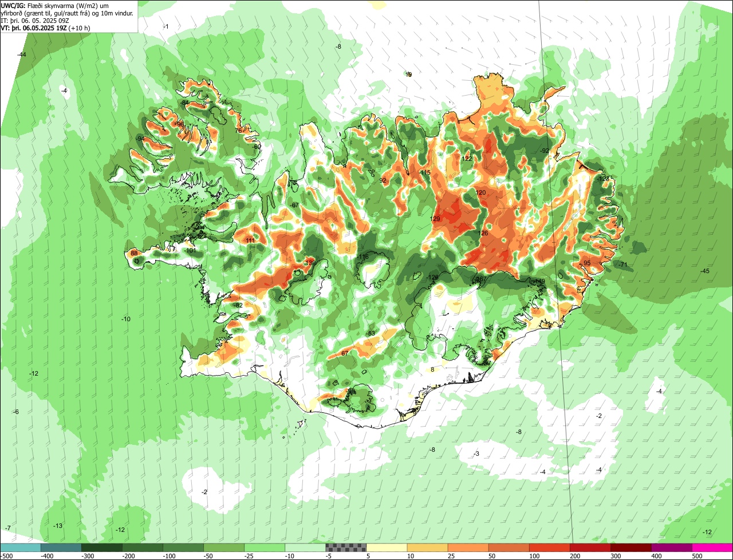The width and height of the screenshot is (733, 560).
Task: Click the map value '-44' near the header
Action: [22, 54]
